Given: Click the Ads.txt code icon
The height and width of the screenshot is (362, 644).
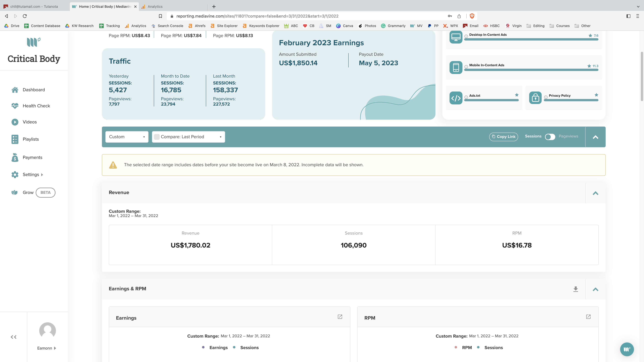Looking at the screenshot, I should pos(456,98).
